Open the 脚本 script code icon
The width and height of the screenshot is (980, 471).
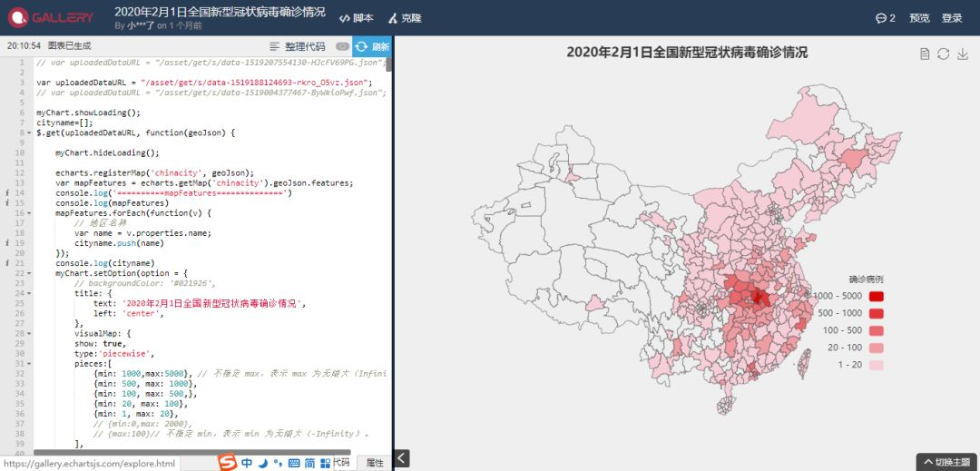[x=344, y=18]
